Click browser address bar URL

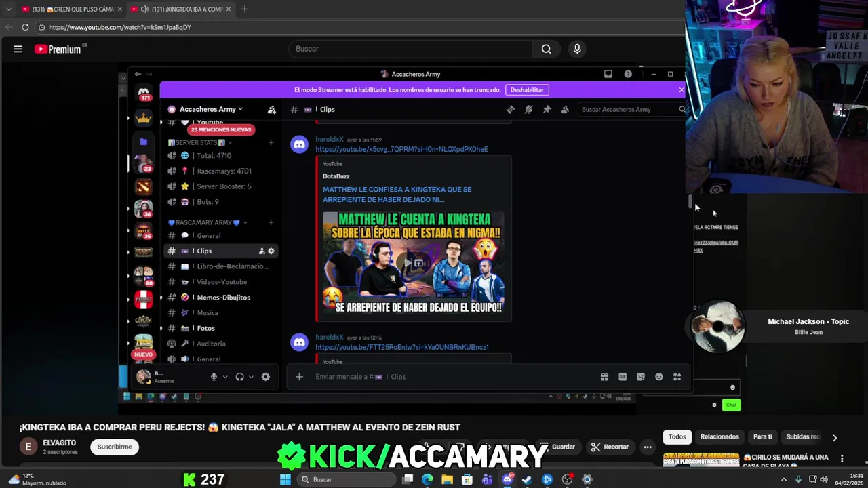click(x=120, y=27)
